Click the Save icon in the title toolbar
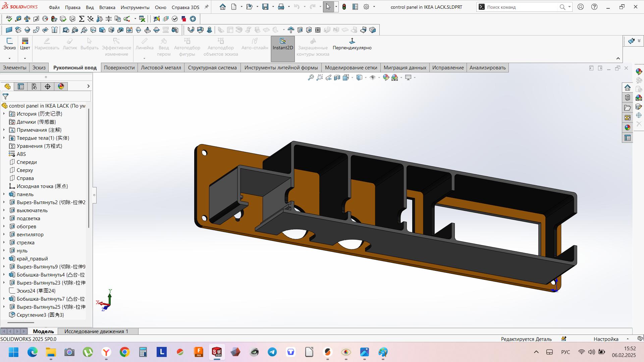 coord(265,7)
